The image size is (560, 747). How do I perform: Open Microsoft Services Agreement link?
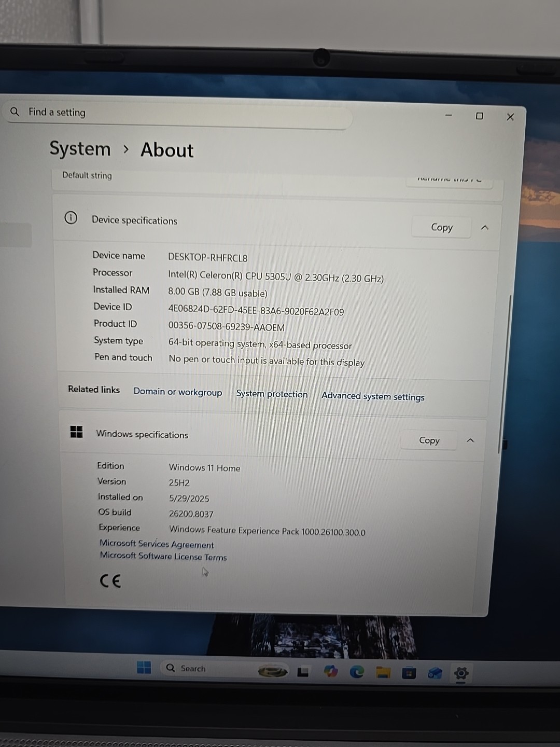[x=157, y=544]
